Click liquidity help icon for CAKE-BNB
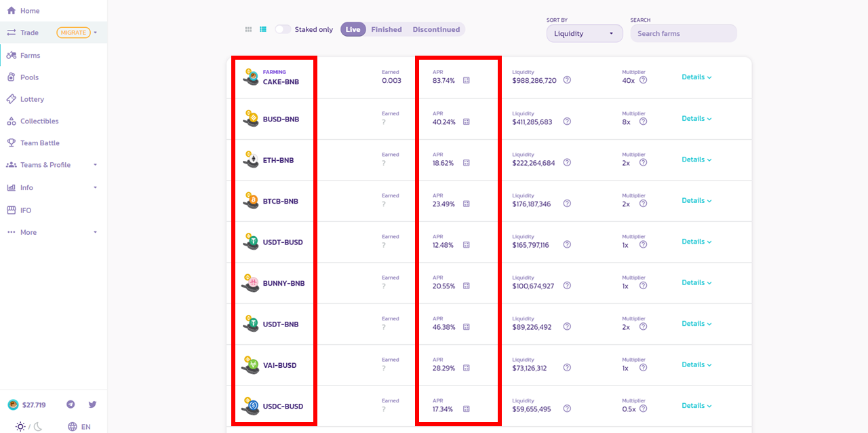 tap(567, 80)
